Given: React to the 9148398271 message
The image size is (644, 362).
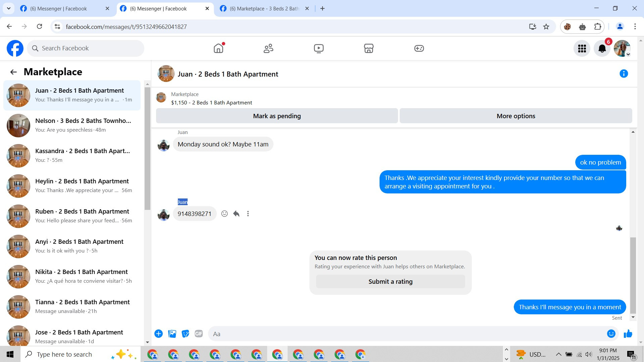Looking at the screenshot, I should point(225,214).
